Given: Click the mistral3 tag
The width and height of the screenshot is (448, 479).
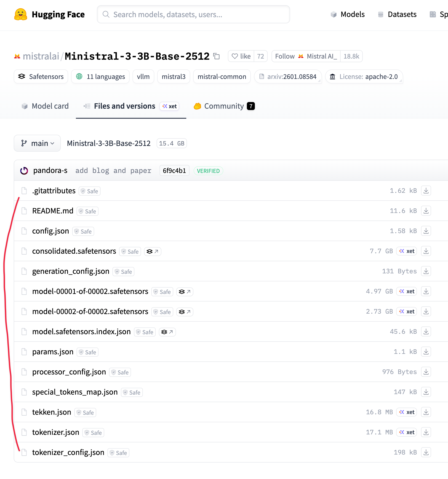Looking at the screenshot, I should 173,77.
